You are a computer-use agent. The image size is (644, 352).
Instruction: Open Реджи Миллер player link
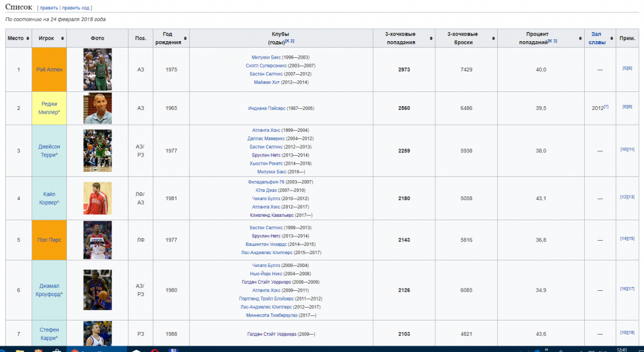coord(49,108)
